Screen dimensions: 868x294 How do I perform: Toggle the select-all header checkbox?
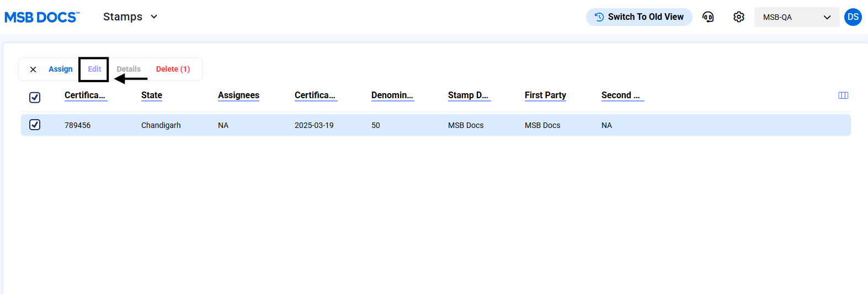pos(35,98)
